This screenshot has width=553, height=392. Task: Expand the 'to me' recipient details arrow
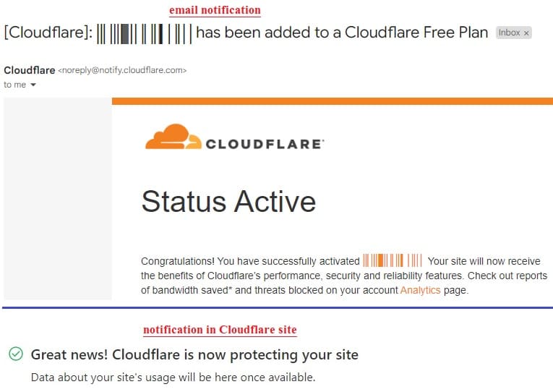tap(33, 85)
